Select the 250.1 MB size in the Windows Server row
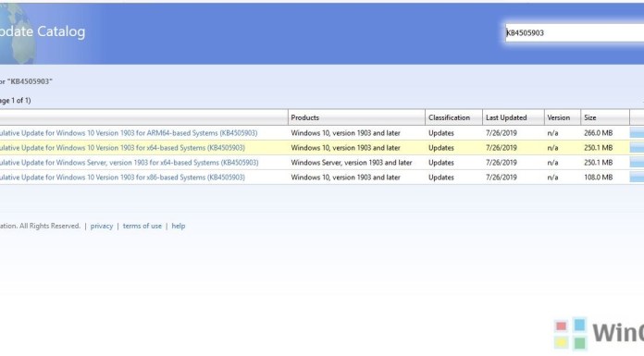 tap(598, 163)
